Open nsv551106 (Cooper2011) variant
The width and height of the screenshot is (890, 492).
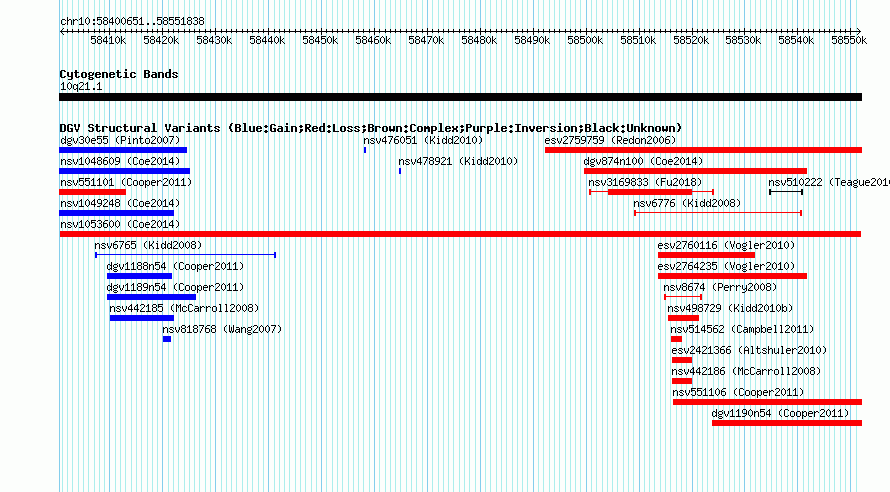[x=738, y=392]
